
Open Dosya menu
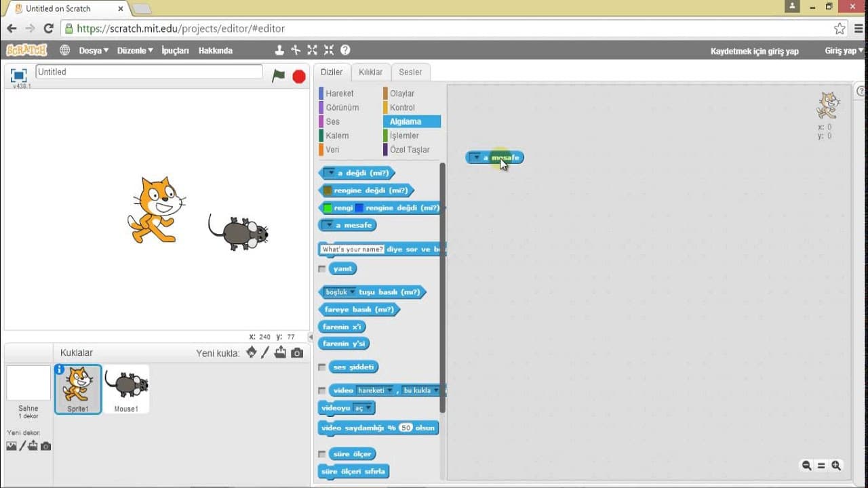click(x=94, y=51)
